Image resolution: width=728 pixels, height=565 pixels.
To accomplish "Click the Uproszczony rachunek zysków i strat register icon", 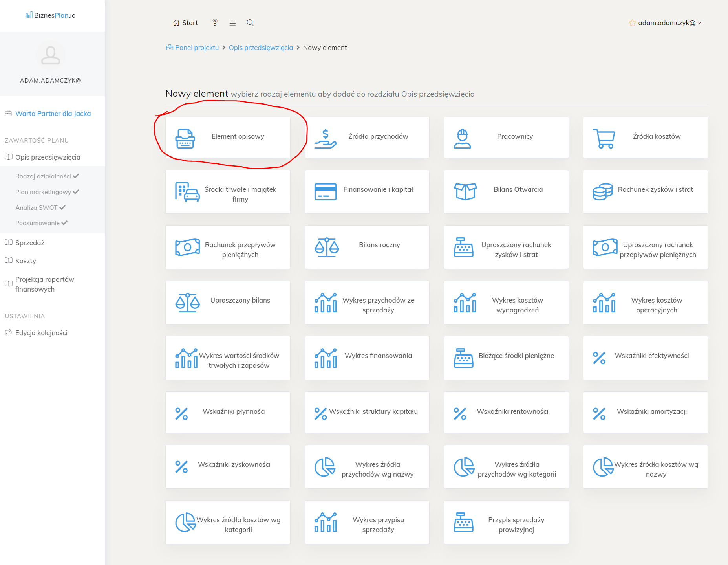I will click(464, 247).
